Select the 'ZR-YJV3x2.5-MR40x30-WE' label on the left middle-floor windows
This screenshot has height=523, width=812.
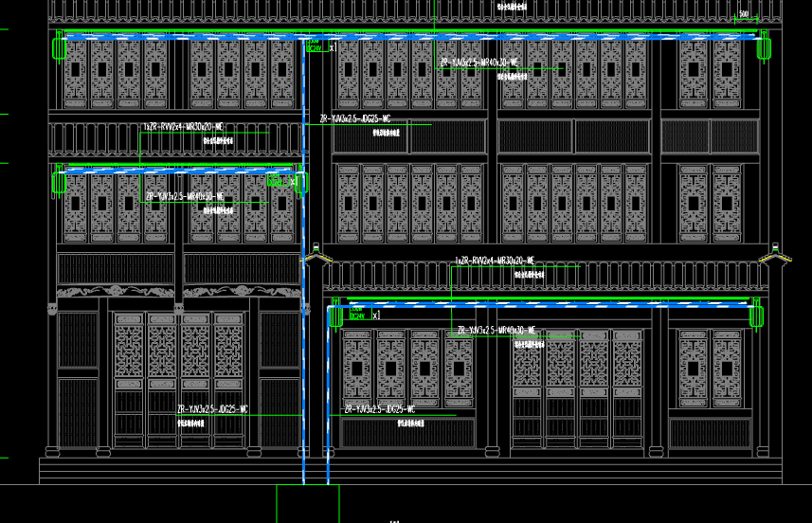pyautogui.click(x=185, y=197)
